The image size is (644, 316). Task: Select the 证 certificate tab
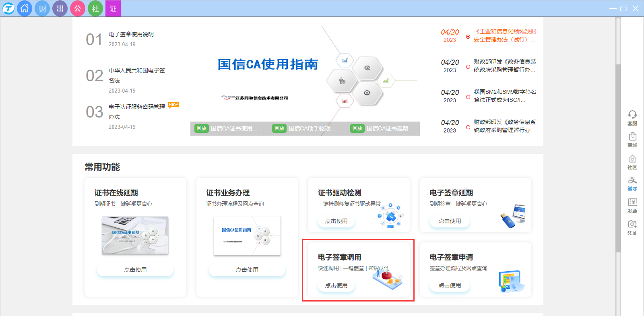[x=113, y=8]
